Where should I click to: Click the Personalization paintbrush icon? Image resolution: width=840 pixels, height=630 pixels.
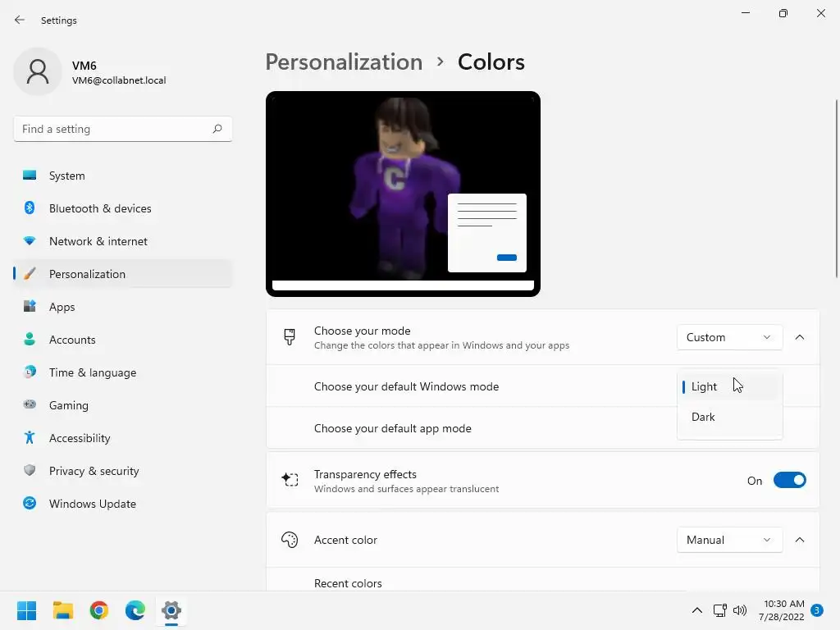(30, 274)
